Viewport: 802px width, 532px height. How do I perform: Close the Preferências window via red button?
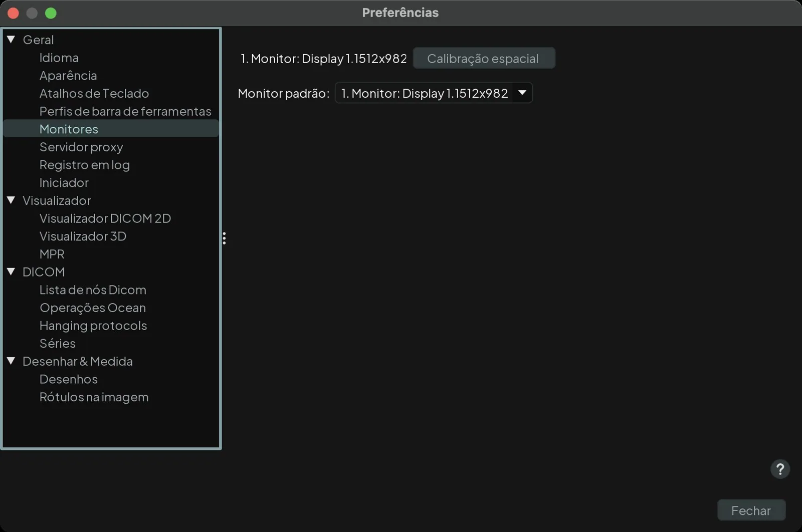(x=14, y=13)
